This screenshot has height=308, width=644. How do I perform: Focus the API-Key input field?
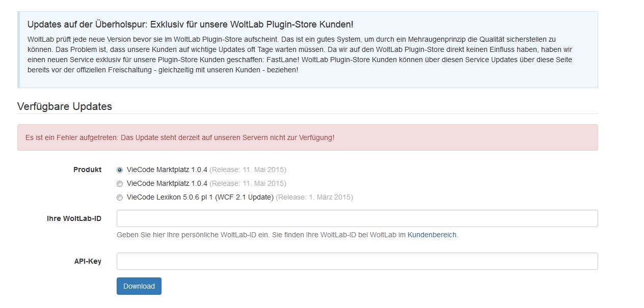pyautogui.click(x=357, y=261)
